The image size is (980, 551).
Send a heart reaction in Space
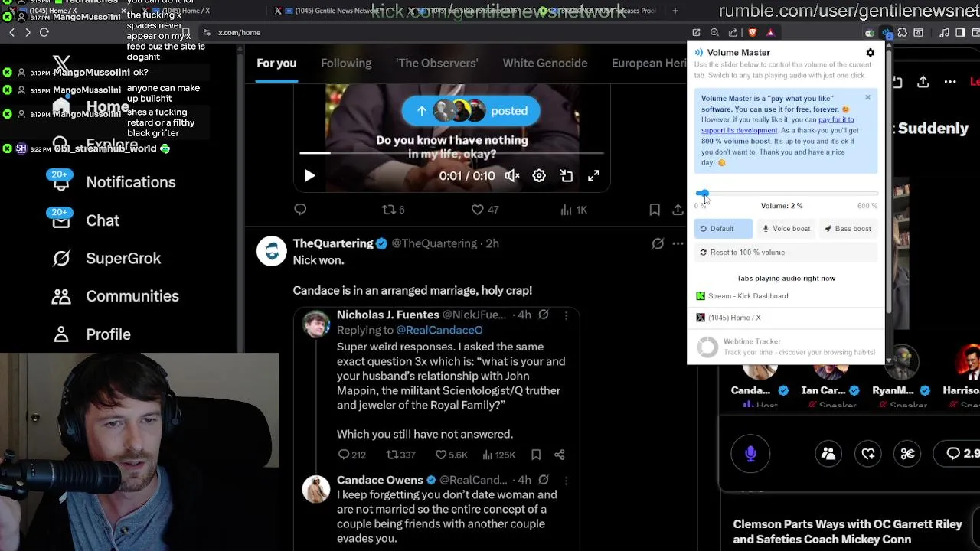click(868, 454)
